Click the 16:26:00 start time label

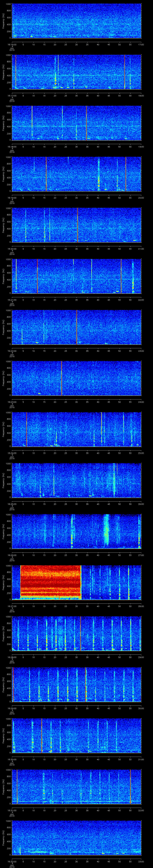12,555
